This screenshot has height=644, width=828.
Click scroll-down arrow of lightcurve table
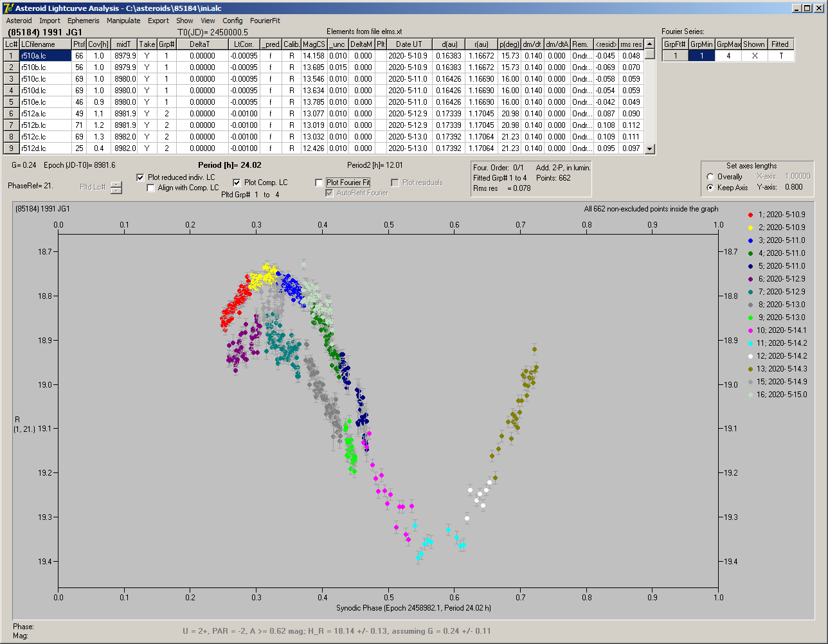point(650,148)
